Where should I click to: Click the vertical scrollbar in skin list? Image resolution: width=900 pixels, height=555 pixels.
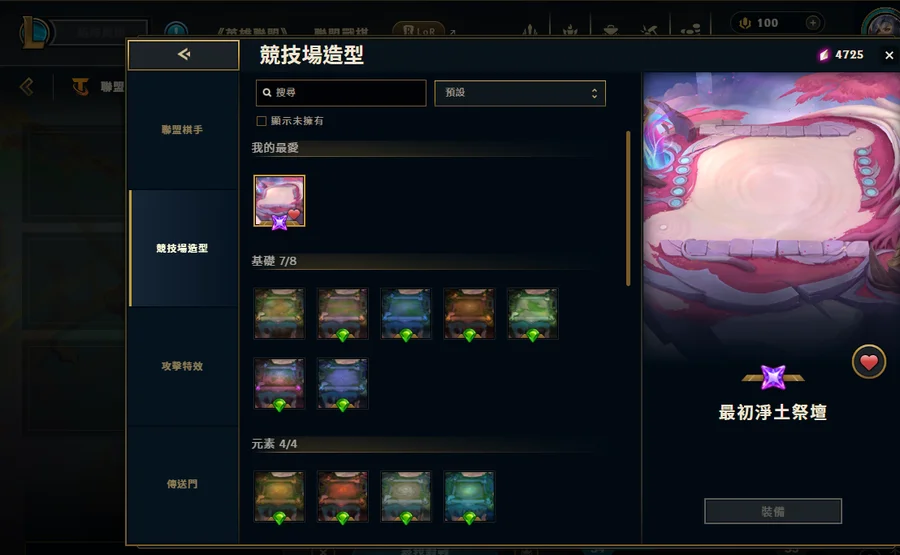[x=628, y=208]
